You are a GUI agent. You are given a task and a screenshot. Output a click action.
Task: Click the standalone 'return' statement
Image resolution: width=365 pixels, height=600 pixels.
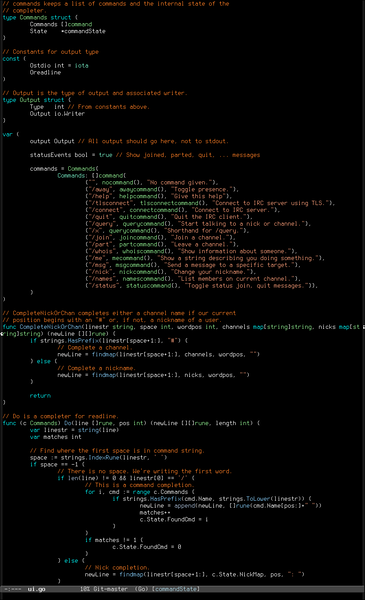[x=40, y=396]
